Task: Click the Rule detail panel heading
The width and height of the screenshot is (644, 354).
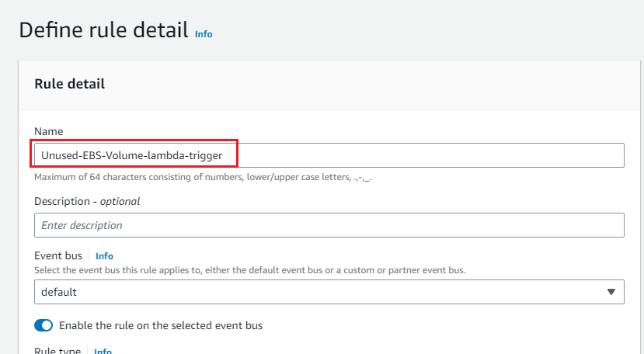Action: pyautogui.click(x=70, y=84)
